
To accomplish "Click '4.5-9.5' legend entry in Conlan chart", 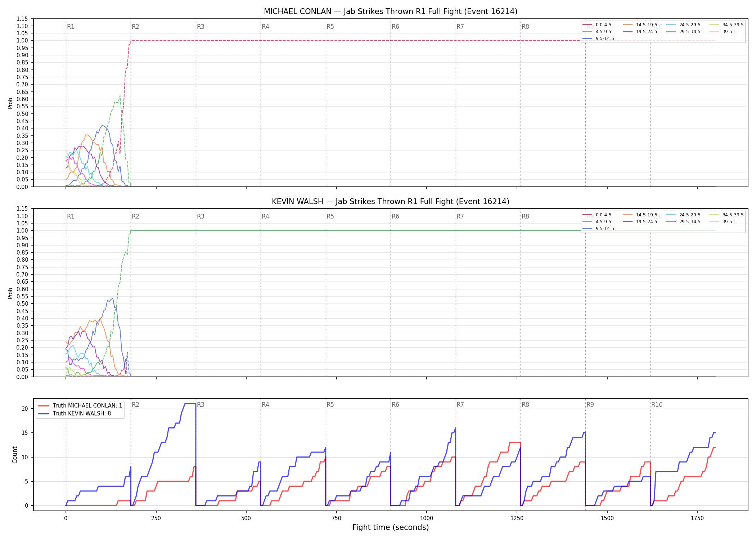I will (597, 32).
